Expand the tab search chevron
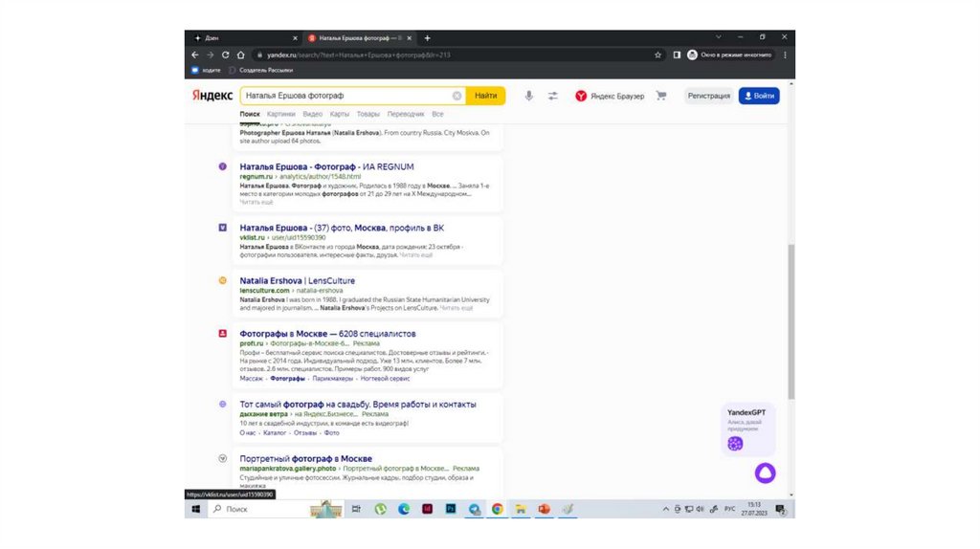980x549 pixels. (x=718, y=37)
